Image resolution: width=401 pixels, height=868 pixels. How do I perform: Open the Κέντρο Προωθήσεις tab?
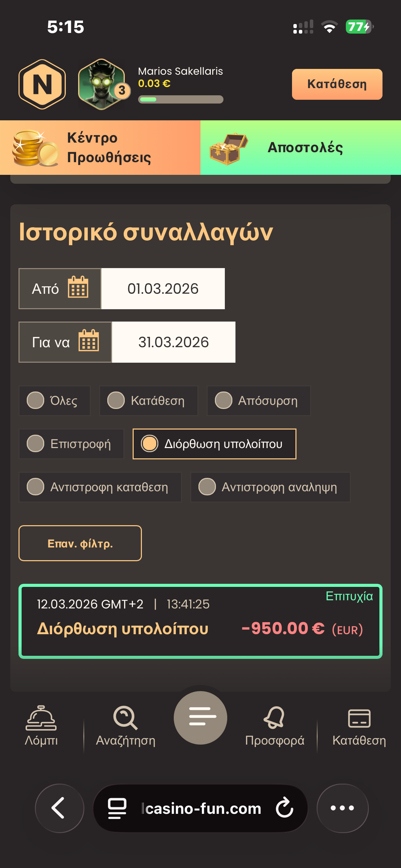[x=100, y=147]
